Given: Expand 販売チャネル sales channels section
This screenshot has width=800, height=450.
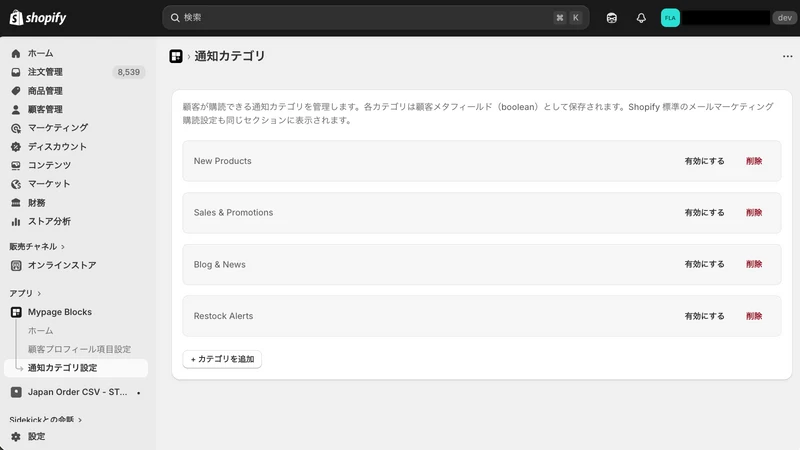Looking at the screenshot, I should pyautogui.click(x=37, y=246).
